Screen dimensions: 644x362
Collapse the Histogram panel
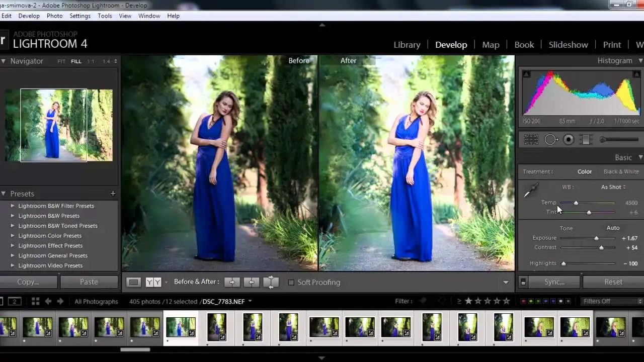640,60
